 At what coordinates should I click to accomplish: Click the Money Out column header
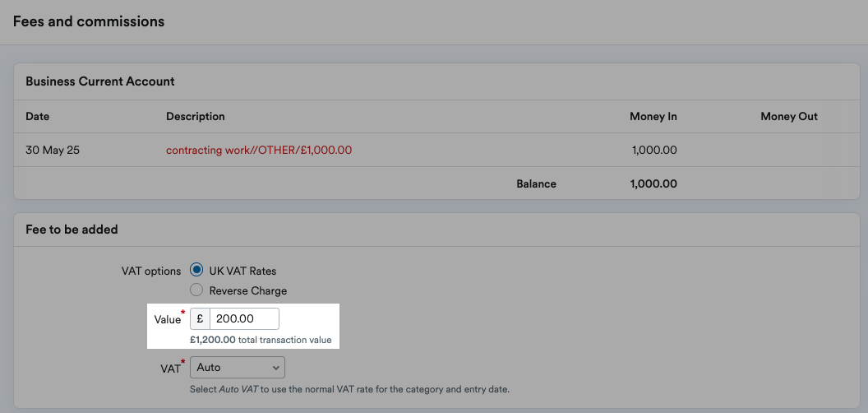(789, 117)
